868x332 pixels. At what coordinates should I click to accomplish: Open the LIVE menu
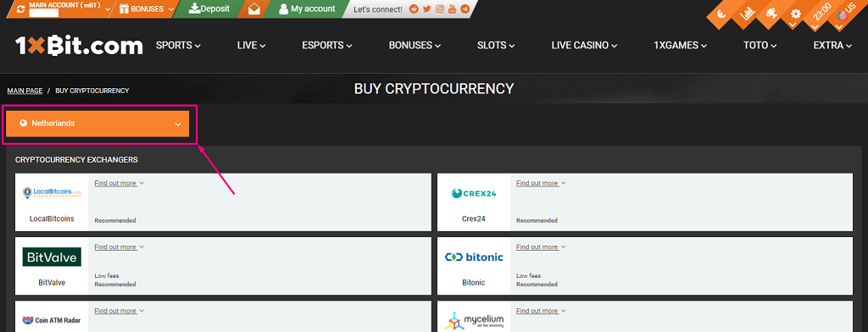pos(251,46)
